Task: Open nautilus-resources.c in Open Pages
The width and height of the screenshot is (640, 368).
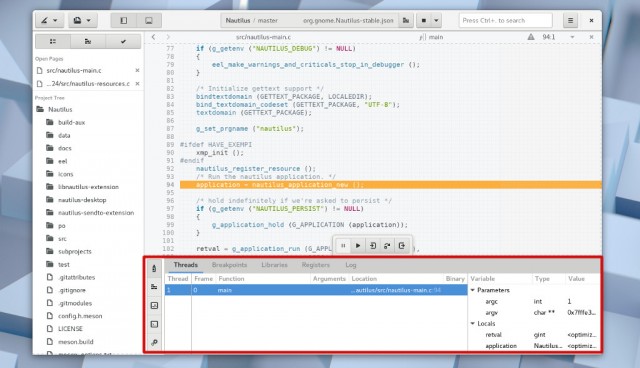Action: tap(88, 84)
